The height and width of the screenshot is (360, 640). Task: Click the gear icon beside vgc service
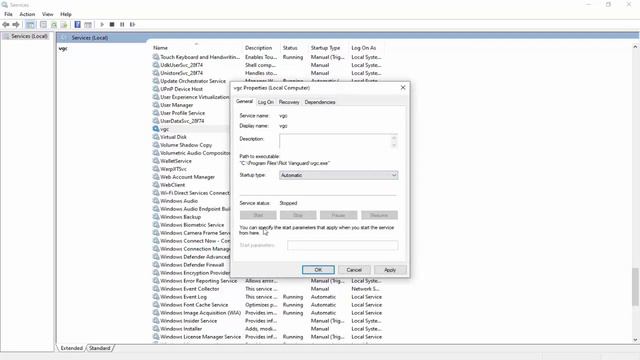coord(156,129)
